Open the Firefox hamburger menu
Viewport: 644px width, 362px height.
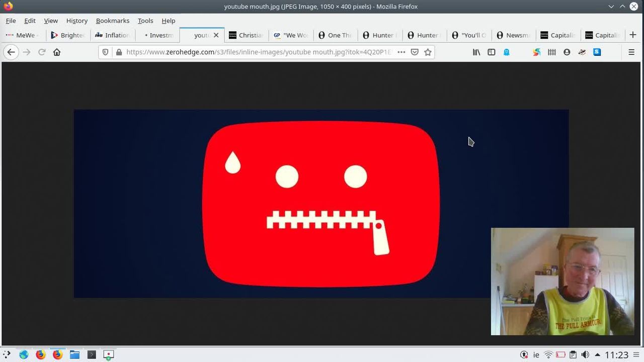[x=631, y=52]
